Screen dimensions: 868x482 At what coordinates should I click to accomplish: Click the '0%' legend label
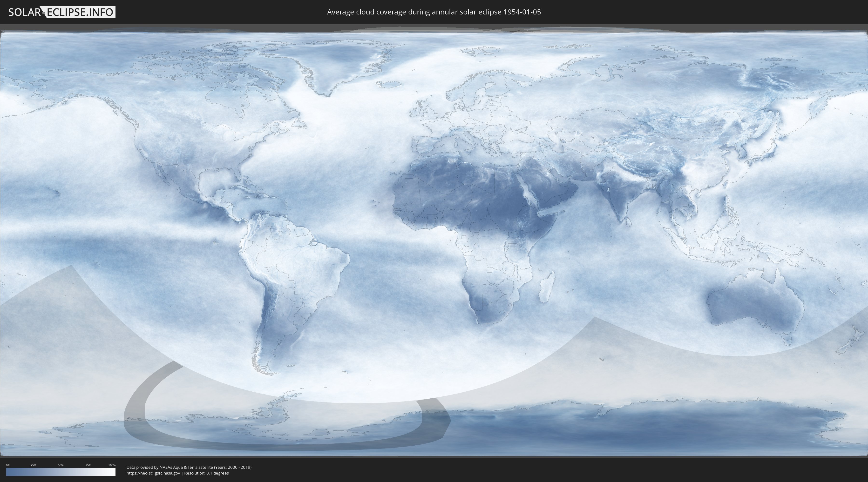8,465
